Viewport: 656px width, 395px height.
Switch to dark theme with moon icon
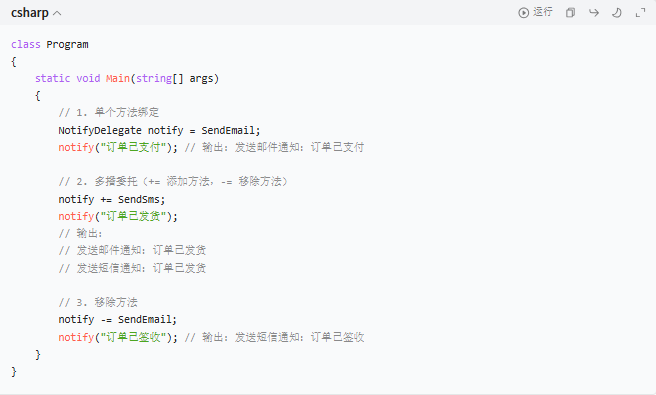617,13
